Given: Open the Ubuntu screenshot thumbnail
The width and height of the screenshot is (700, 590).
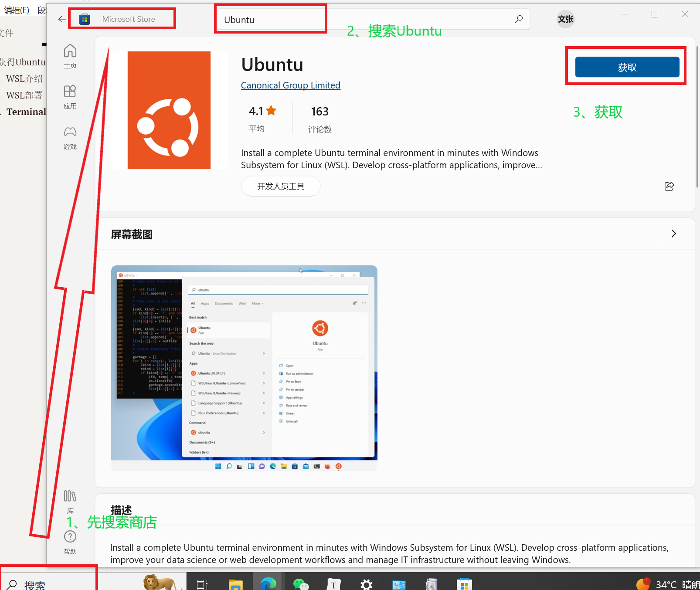Looking at the screenshot, I should point(244,368).
